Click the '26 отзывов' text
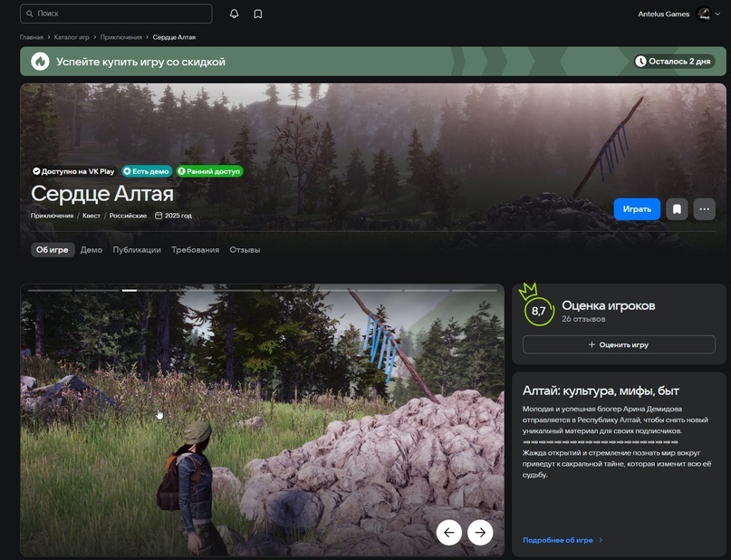 point(583,319)
